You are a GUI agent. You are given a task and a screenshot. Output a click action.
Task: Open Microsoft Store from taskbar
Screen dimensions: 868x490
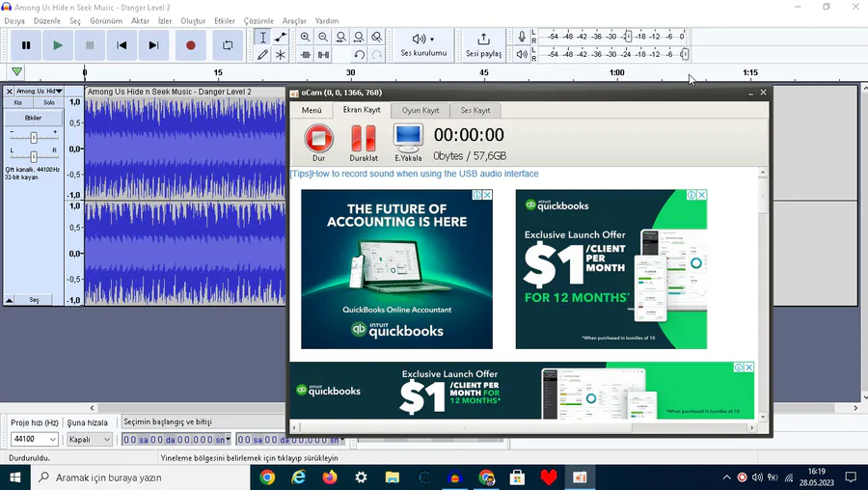click(518, 477)
